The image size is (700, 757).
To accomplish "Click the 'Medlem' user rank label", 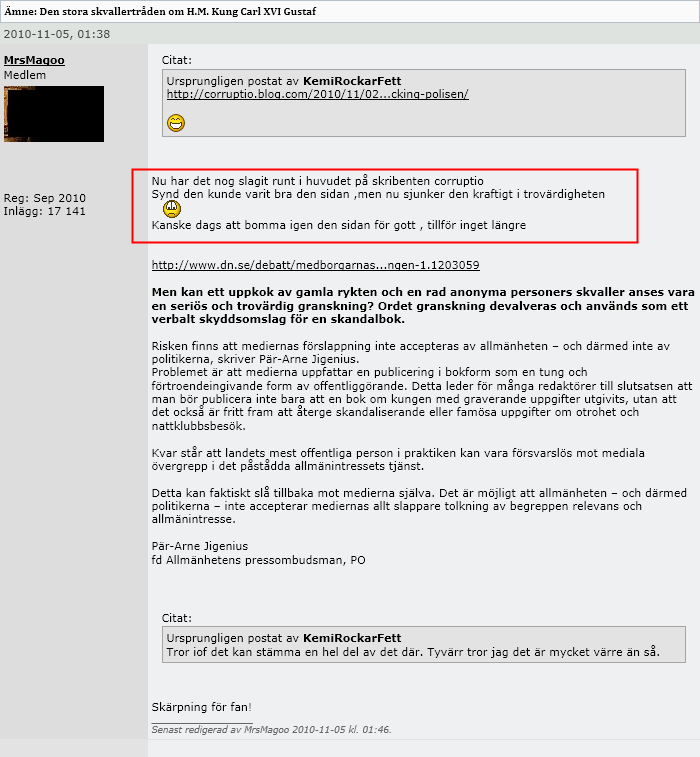I will [25, 75].
